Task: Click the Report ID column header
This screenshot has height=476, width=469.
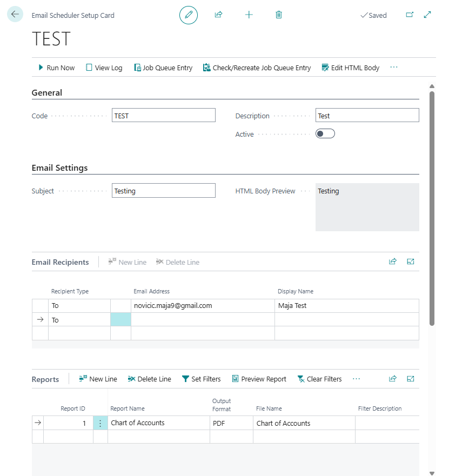Action: tap(73, 408)
